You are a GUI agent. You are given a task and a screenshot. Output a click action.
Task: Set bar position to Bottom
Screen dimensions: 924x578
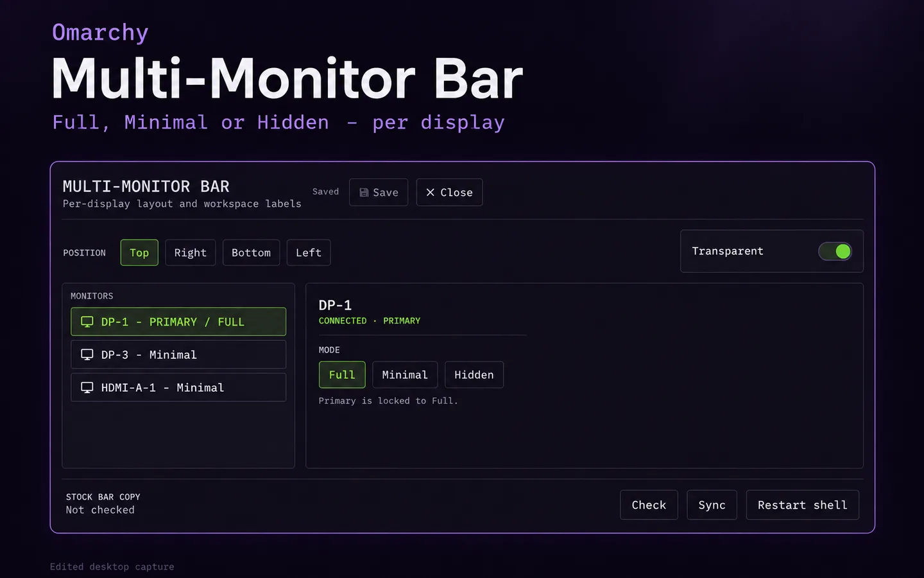click(x=252, y=252)
